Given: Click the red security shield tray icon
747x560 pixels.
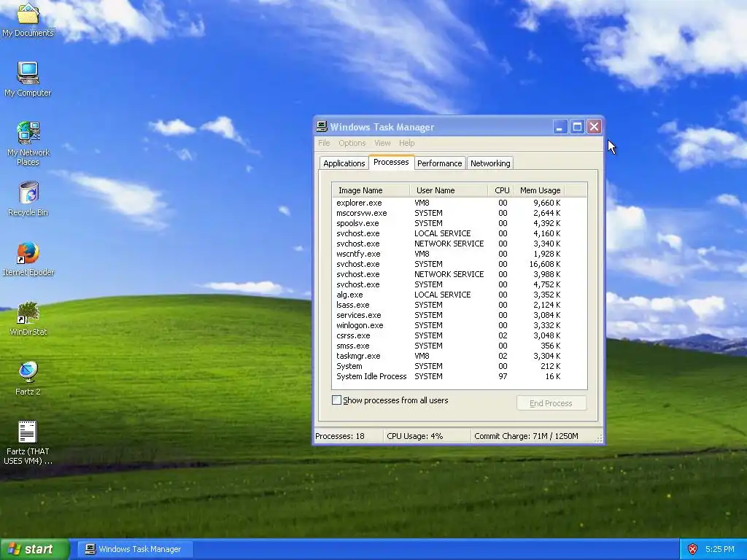Looking at the screenshot, I should point(693,549).
